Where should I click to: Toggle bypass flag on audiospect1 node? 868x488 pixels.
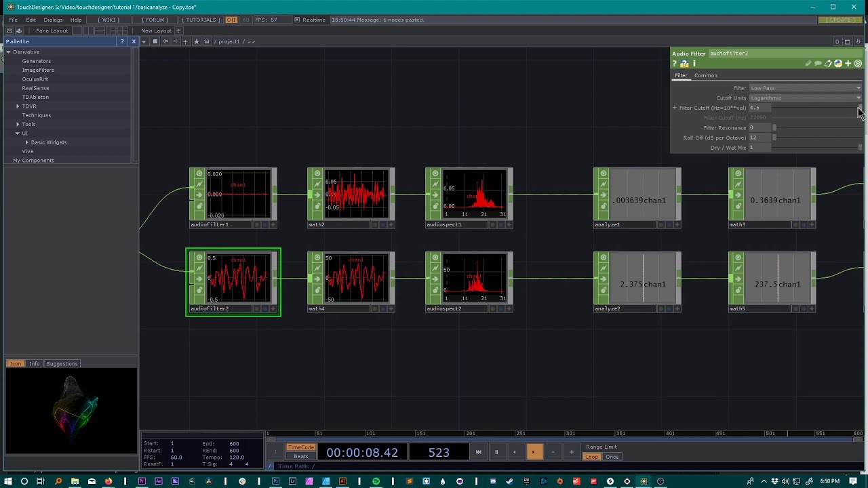click(435, 195)
